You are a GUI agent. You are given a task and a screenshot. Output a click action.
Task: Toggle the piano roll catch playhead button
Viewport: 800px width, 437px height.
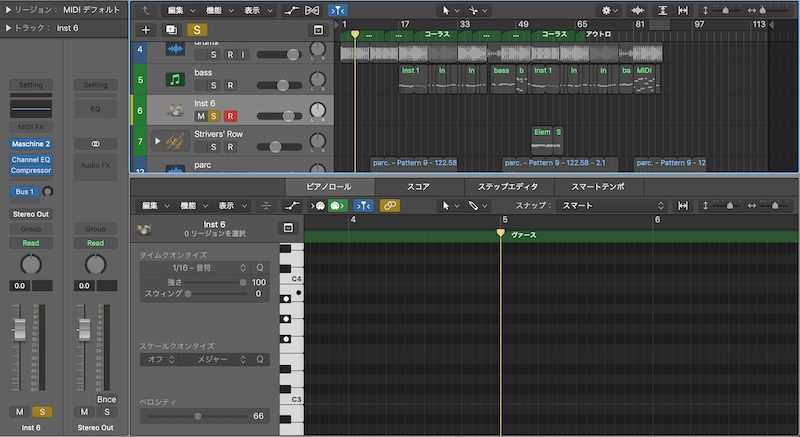pos(363,205)
